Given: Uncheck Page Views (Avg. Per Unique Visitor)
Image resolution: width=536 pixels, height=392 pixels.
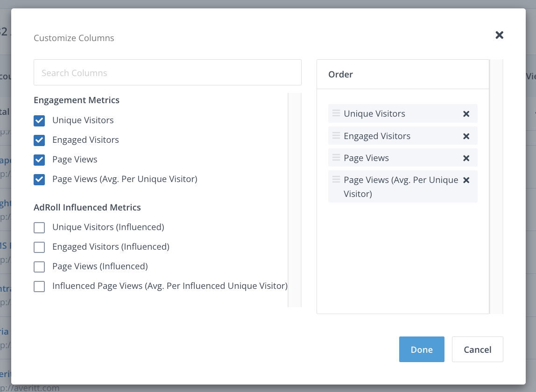Looking at the screenshot, I should (39, 179).
